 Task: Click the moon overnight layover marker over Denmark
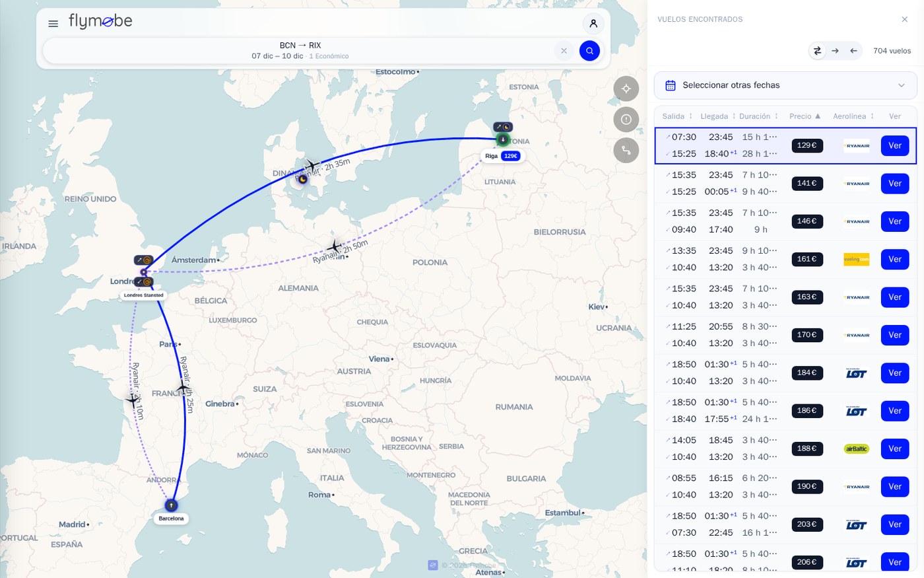click(x=302, y=179)
